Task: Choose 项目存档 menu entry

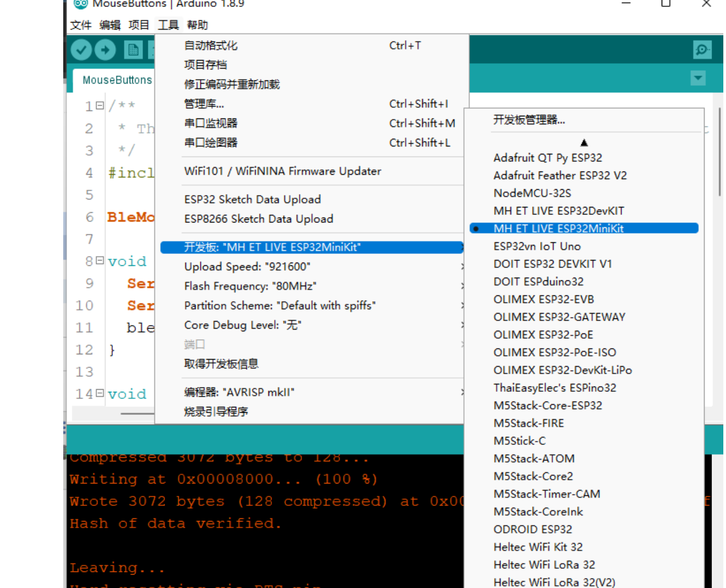Action: (x=312, y=65)
